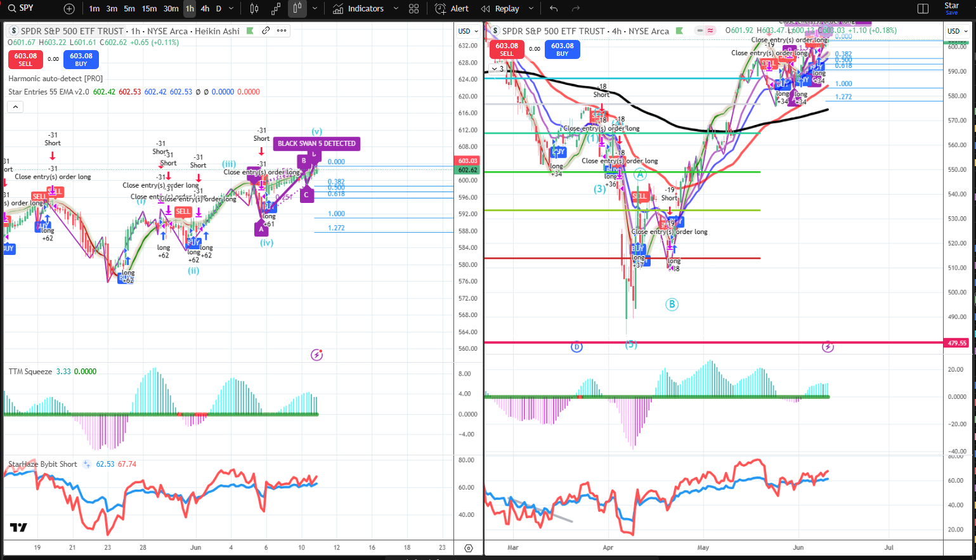This screenshot has width=976, height=560.
Task: Redo the chart action
Action: pyautogui.click(x=576, y=9)
